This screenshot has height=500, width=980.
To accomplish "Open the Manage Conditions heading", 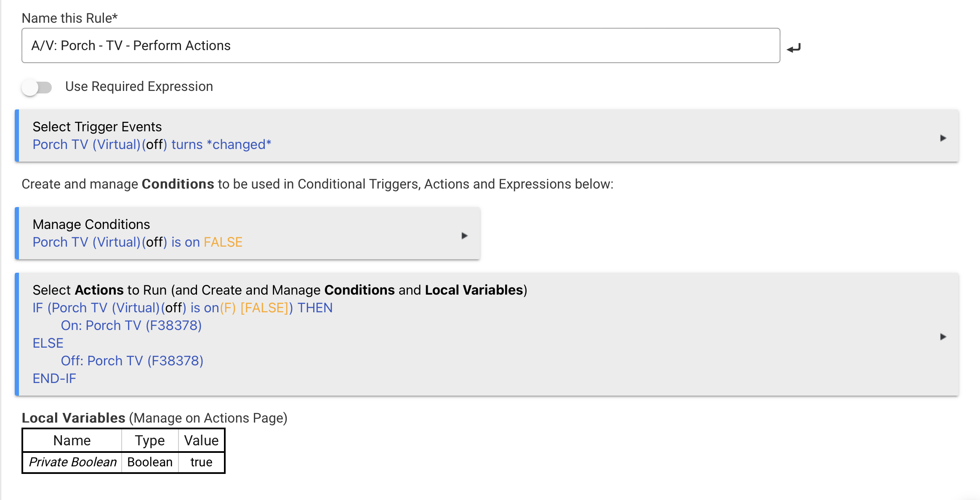I will pos(91,224).
